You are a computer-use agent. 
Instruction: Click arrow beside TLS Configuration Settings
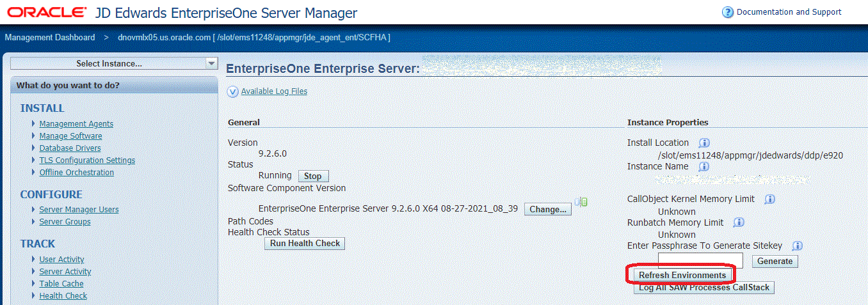[33, 160]
